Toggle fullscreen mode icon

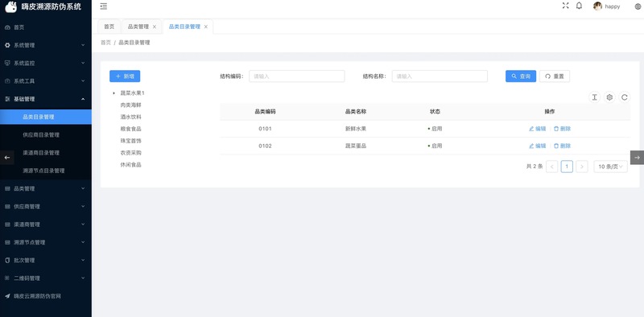tap(566, 6)
